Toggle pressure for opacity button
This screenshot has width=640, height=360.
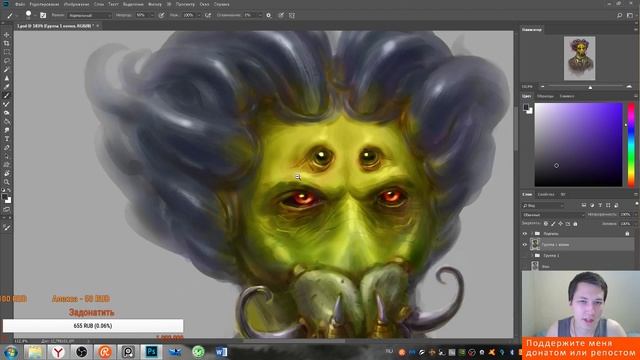tap(162, 15)
